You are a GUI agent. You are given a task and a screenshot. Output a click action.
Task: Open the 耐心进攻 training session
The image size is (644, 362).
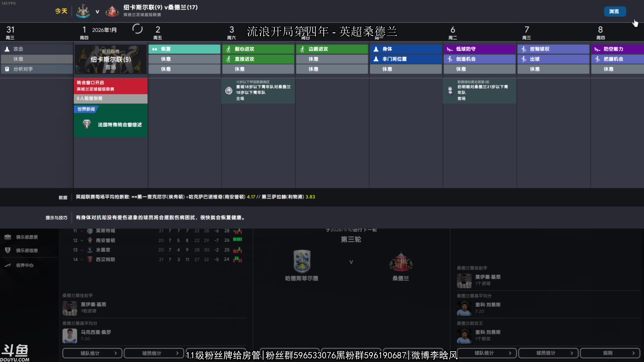pos(258,49)
